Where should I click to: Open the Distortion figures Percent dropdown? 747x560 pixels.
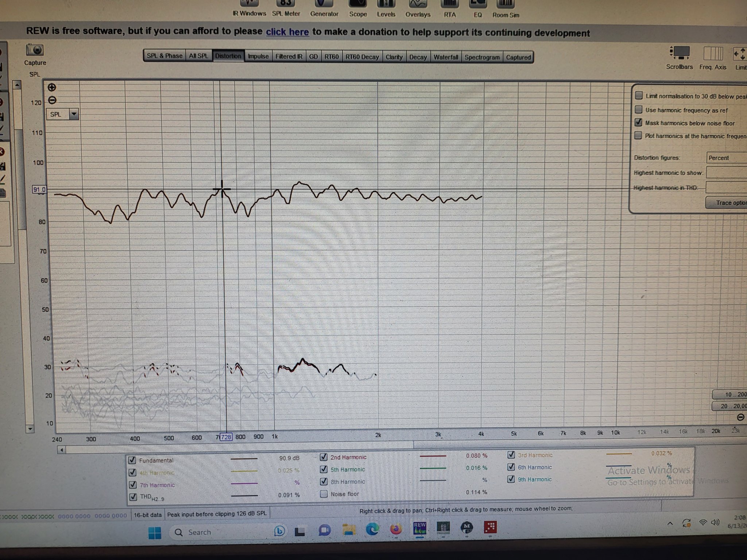click(727, 158)
